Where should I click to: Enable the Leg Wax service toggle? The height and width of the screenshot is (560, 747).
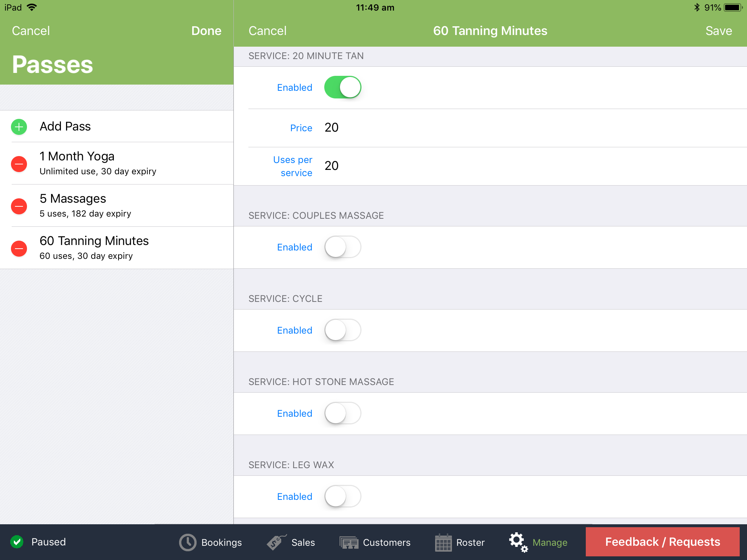click(342, 497)
